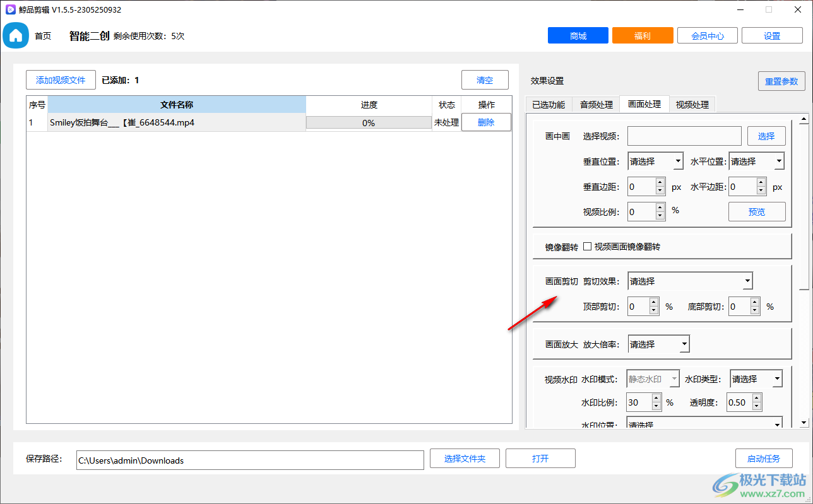The image size is (813, 504).
Task: Click the 清空 clear button
Action: tap(485, 80)
